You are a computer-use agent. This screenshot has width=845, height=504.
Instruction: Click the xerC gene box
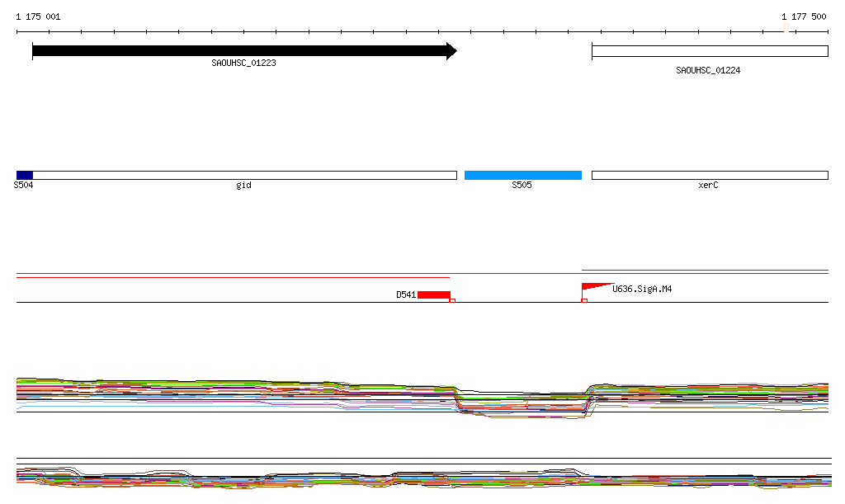[709, 175]
